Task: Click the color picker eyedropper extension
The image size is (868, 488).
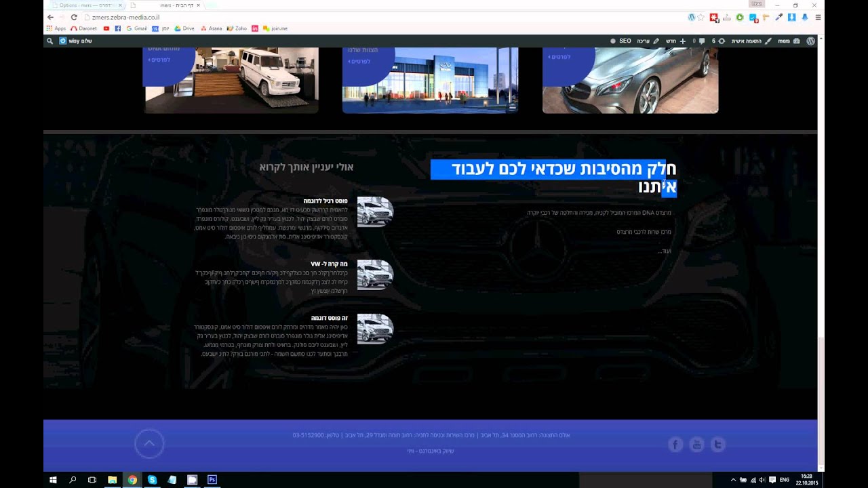Action: coord(778,17)
